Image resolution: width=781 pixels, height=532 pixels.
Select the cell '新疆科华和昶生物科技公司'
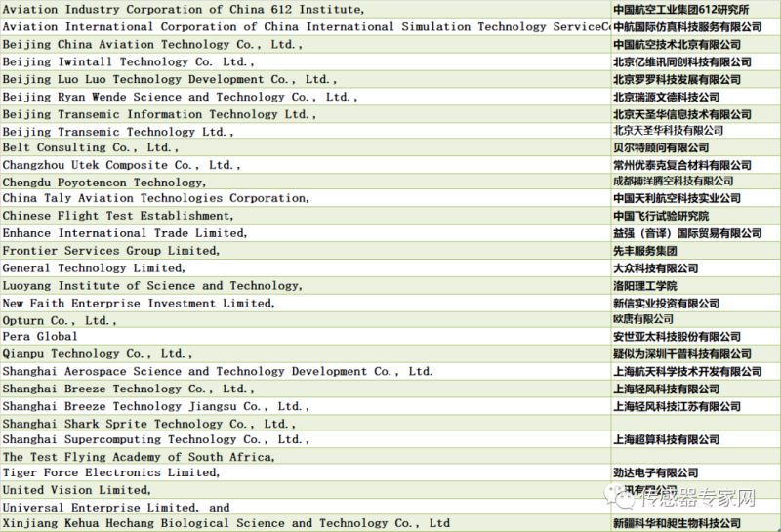click(x=694, y=523)
